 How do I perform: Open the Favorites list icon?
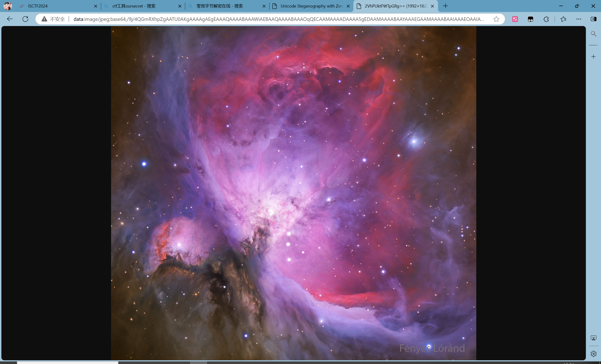click(x=563, y=19)
